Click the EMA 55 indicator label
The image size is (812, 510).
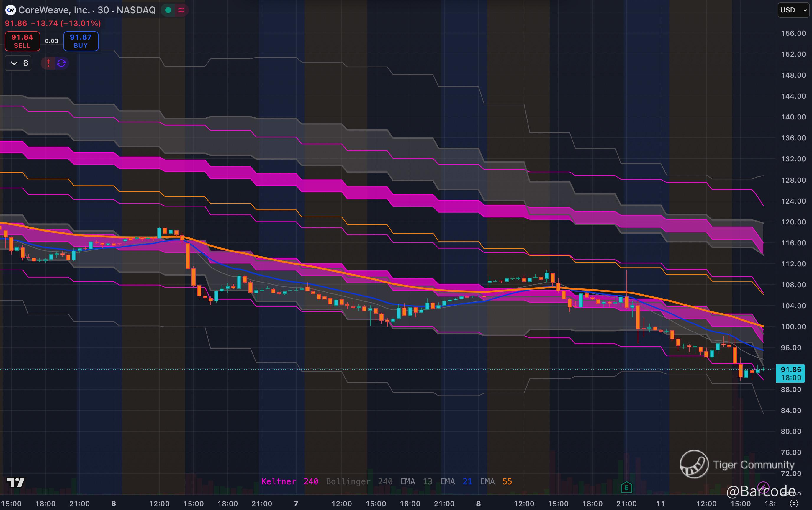coord(496,481)
